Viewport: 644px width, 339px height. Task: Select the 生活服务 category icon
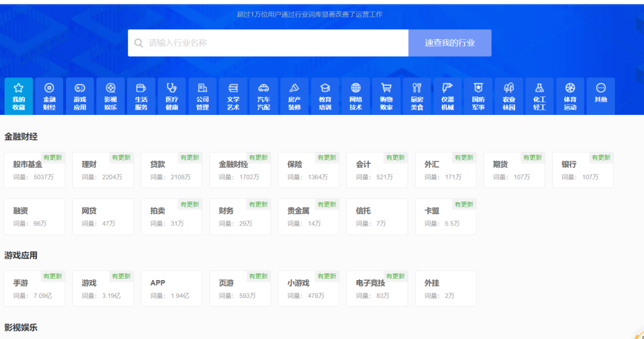(x=141, y=96)
